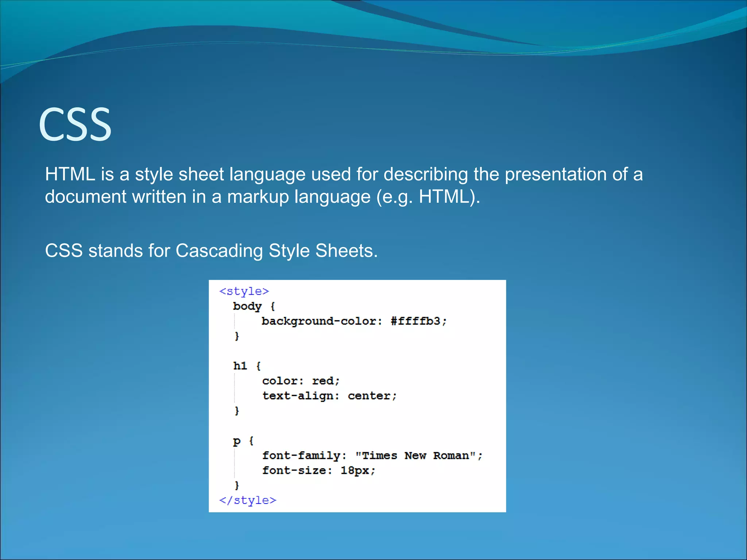Viewport: 747px width, 560px height.
Task: Click the "text-align: center;" declaration
Action: point(329,396)
